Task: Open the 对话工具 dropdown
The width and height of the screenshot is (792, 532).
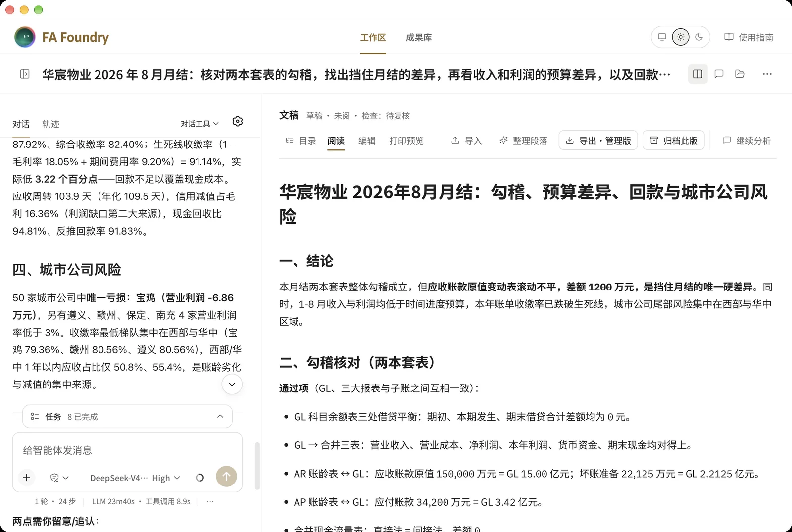Action: click(199, 124)
